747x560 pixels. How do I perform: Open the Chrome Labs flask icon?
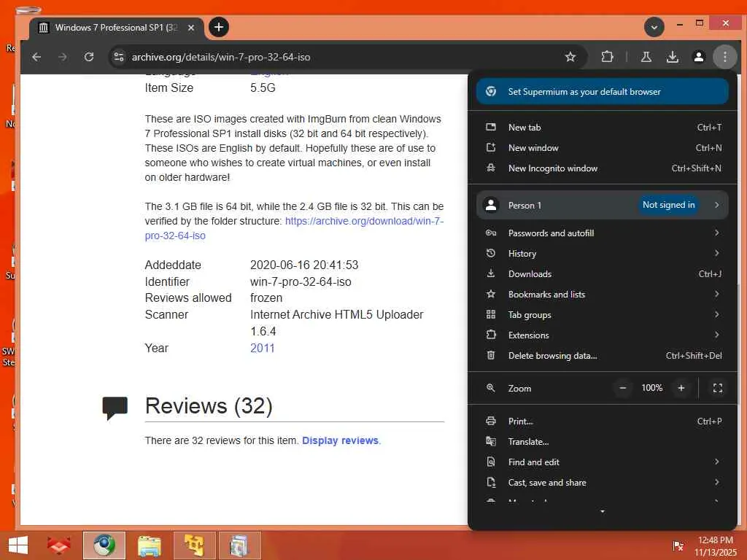click(646, 57)
